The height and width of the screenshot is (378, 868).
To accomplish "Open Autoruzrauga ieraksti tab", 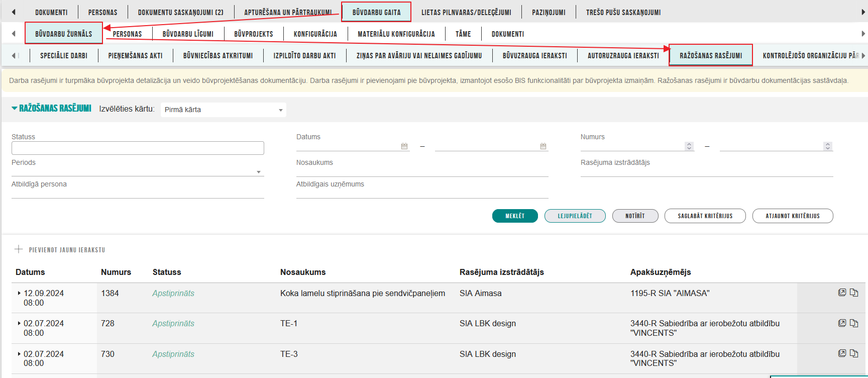I will 623,55.
